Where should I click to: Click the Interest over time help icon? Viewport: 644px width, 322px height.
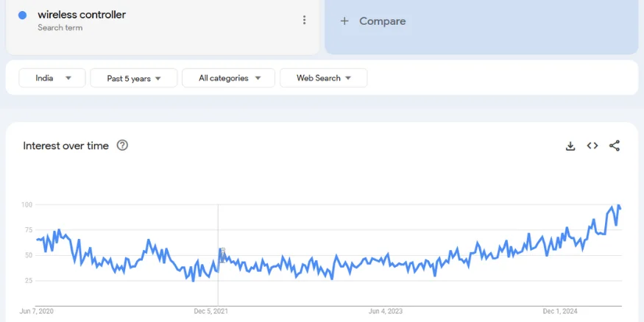(123, 146)
